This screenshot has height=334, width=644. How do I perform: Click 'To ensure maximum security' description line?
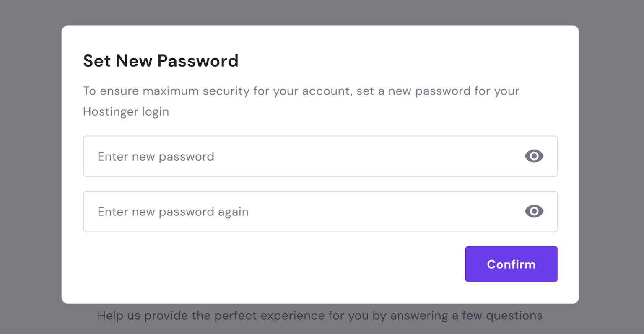click(301, 91)
